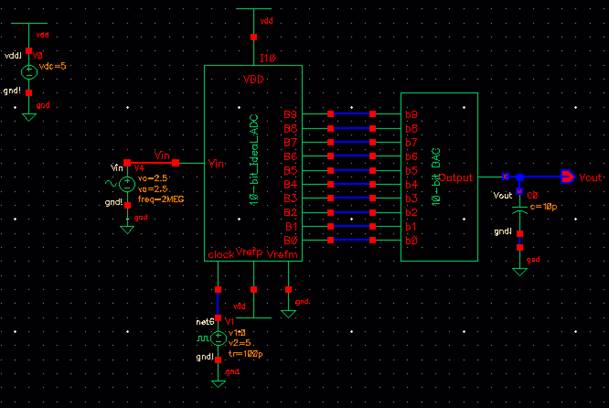Screen dimensions: 609x408
Task: Select the 10-bit ideal ADC block
Action: tap(253, 163)
